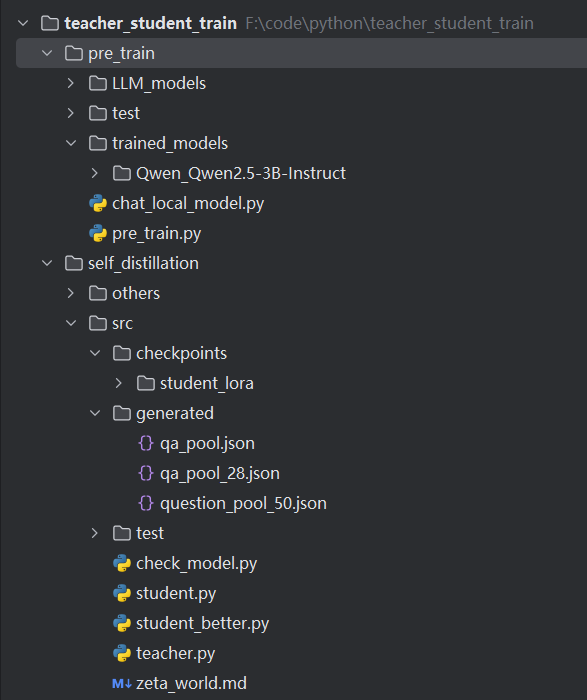The image size is (587, 700).
Task: Select the checkpoints folder label
Action: [181, 354]
